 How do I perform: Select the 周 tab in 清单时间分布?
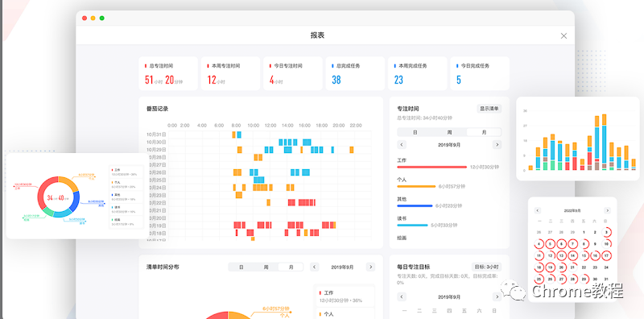click(x=266, y=267)
